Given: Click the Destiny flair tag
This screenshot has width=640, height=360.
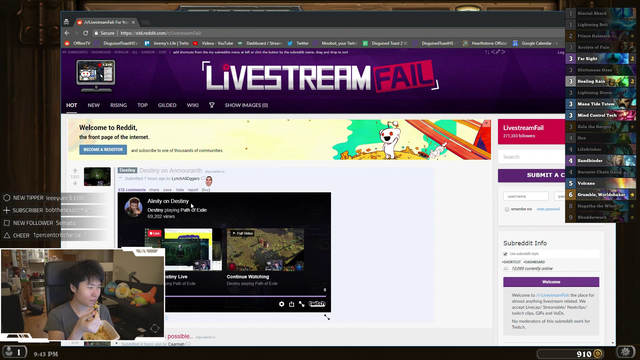Looking at the screenshot, I should click(127, 170).
